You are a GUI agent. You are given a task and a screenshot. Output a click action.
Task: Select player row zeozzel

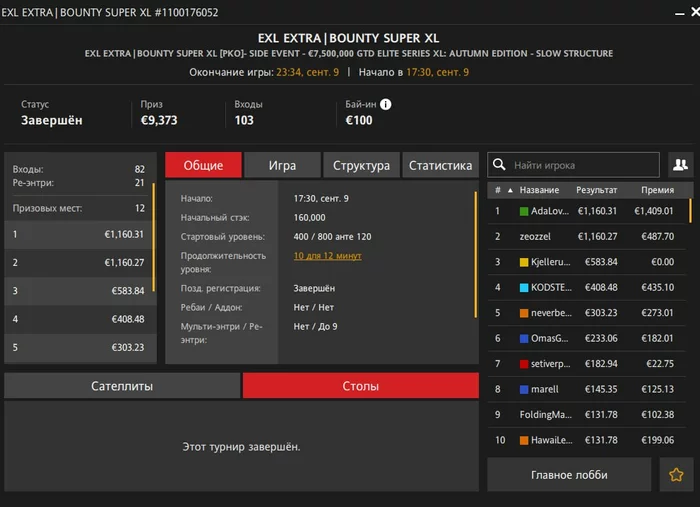coord(587,237)
